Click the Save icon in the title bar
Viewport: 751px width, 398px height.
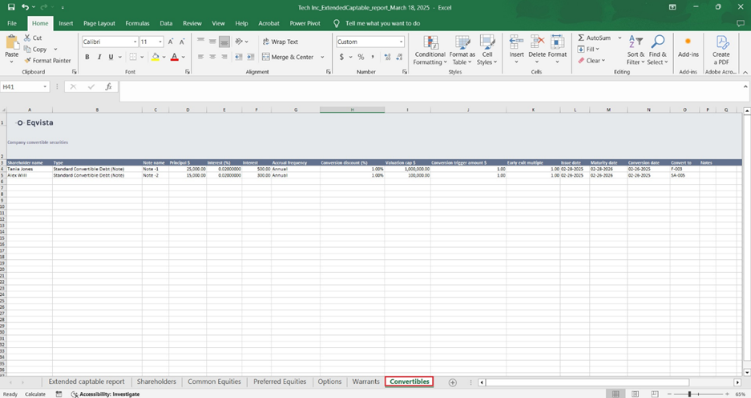point(11,7)
